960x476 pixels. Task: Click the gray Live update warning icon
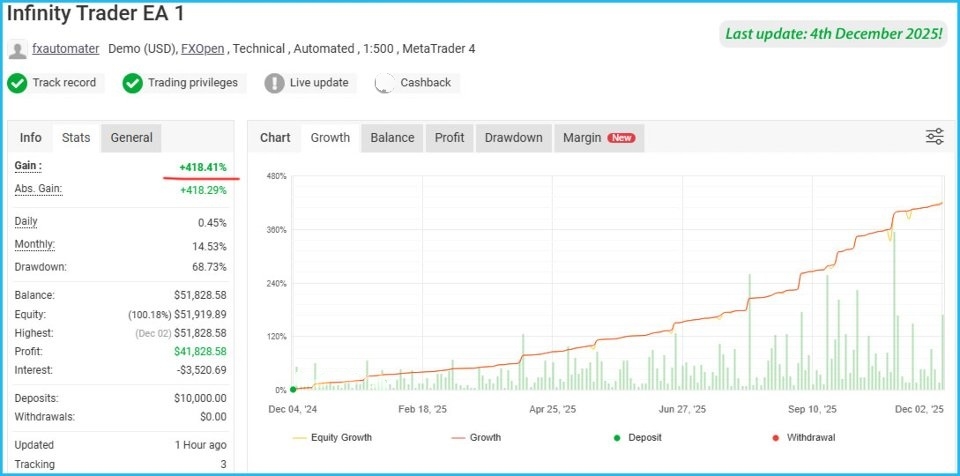(274, 83)
